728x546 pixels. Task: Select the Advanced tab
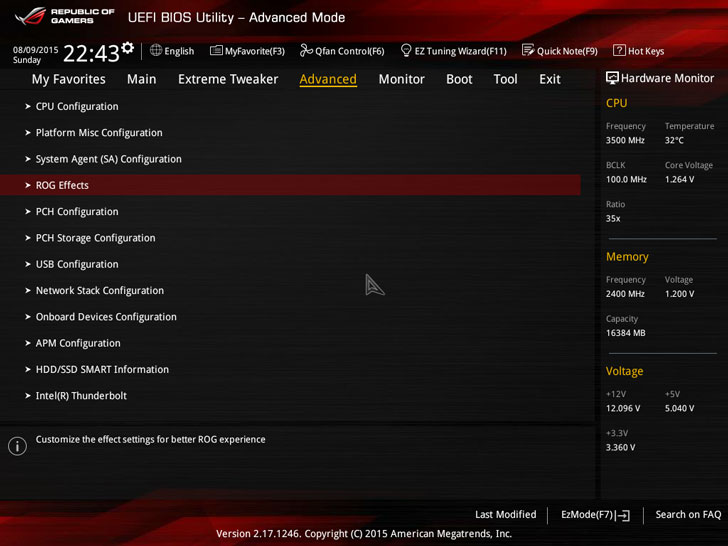click(328, 79)
